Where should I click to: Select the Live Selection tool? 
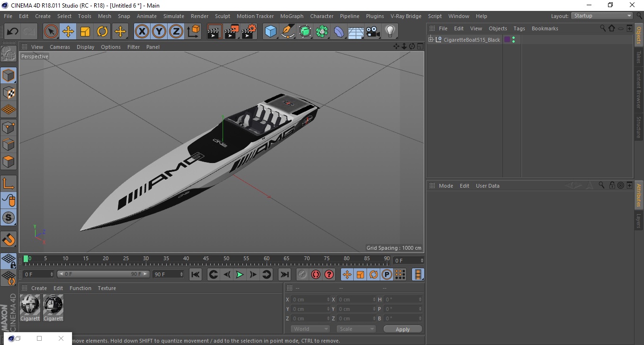pos(51,32)
